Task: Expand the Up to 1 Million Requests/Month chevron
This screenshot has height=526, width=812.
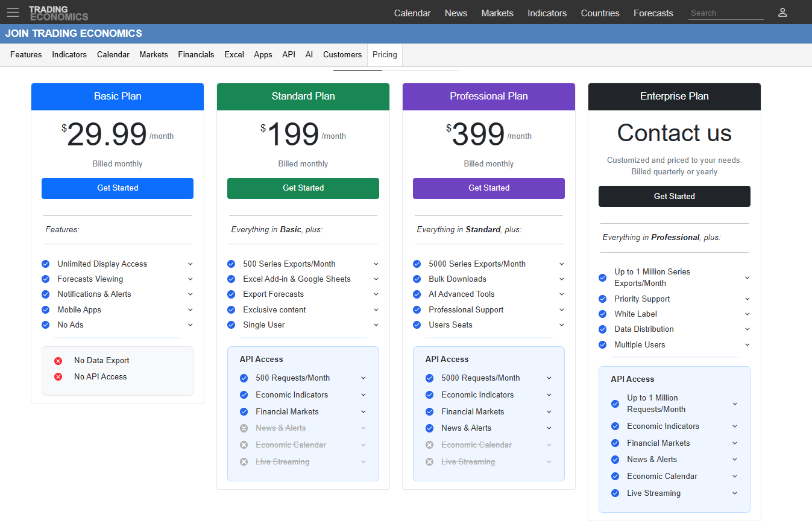Action: (735, 404)
